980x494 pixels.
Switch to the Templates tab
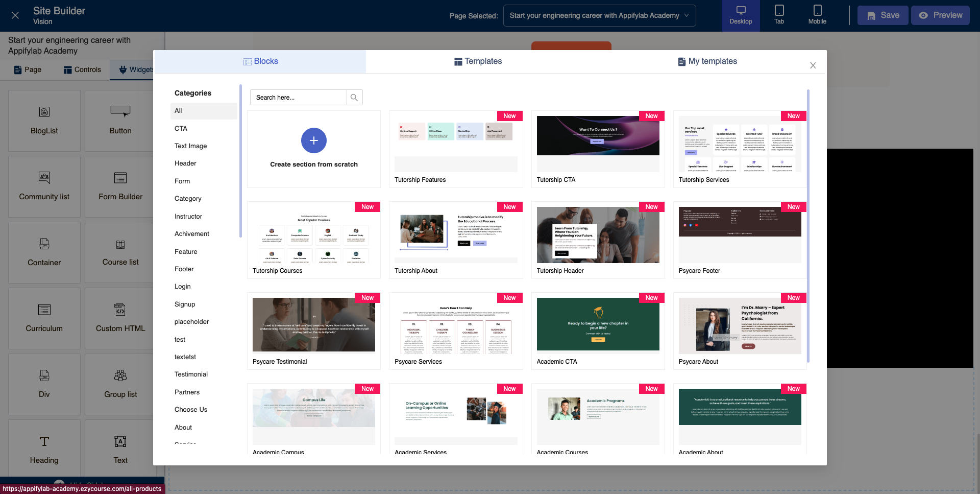(478, 61)
